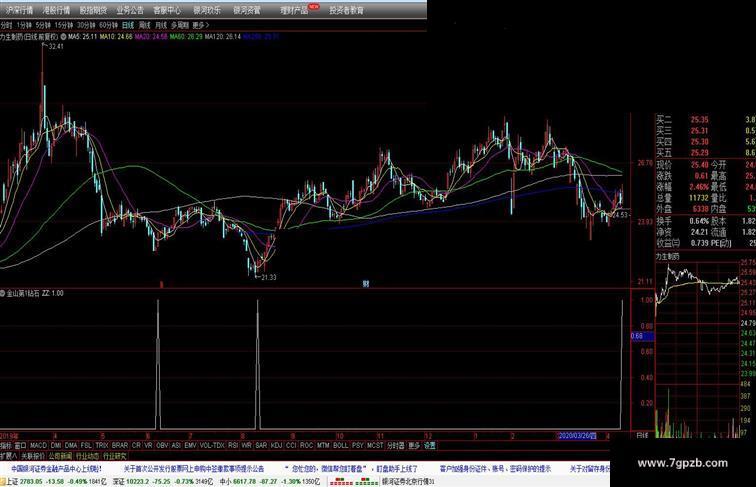The height and width of the screenshot is (487, 756).
Task: Switch chart to 5分钟 period
Action: [43, 25]
